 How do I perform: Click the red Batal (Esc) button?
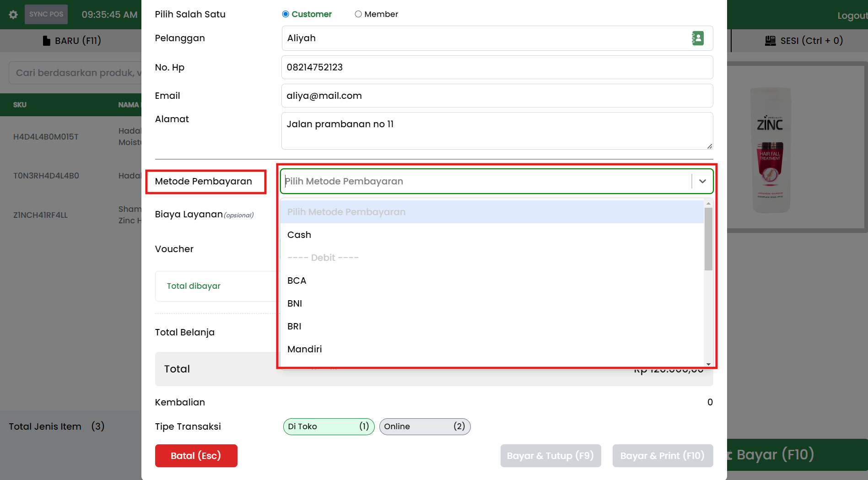coord(196,456)
